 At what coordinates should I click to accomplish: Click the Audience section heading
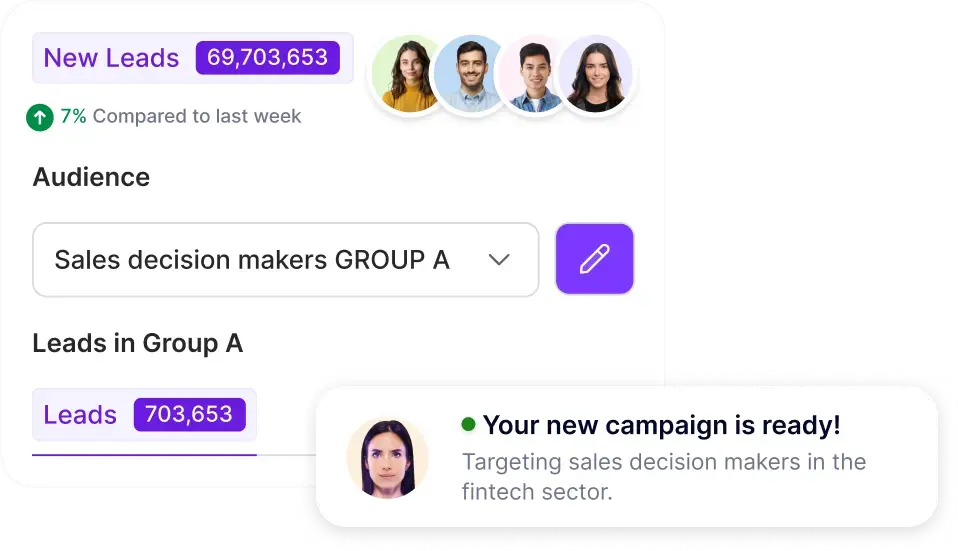point(91,177)
